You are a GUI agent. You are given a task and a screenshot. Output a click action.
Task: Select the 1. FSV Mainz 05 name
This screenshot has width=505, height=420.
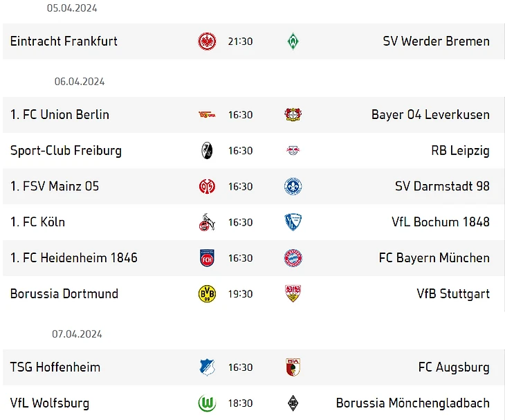[x=55, y=187]
